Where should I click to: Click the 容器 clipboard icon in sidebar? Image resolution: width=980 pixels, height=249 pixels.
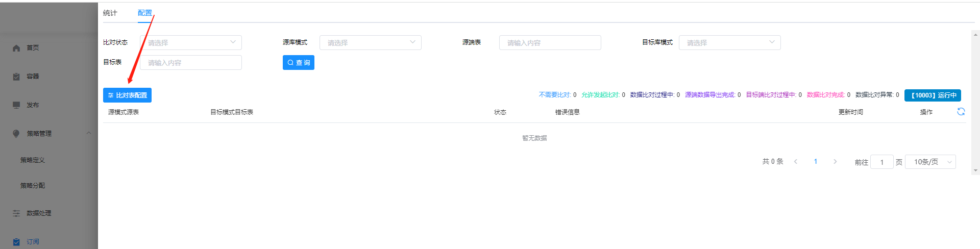click(x=16, y=77)
